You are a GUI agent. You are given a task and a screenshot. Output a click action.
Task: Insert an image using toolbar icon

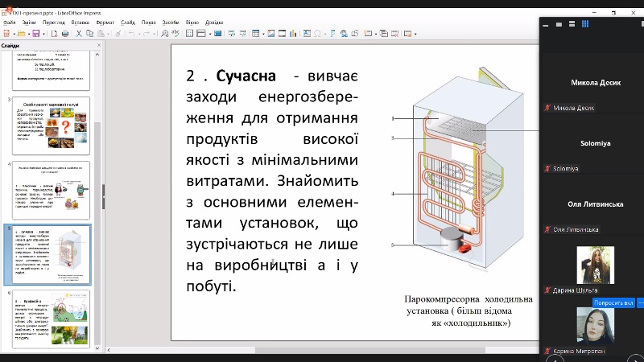270,34
